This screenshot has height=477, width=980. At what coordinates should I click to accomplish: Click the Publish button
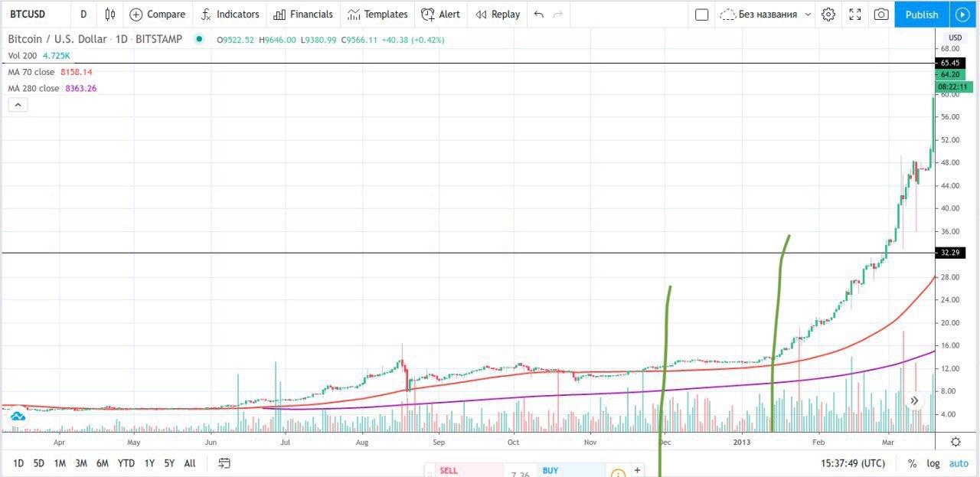click(922, 14)
